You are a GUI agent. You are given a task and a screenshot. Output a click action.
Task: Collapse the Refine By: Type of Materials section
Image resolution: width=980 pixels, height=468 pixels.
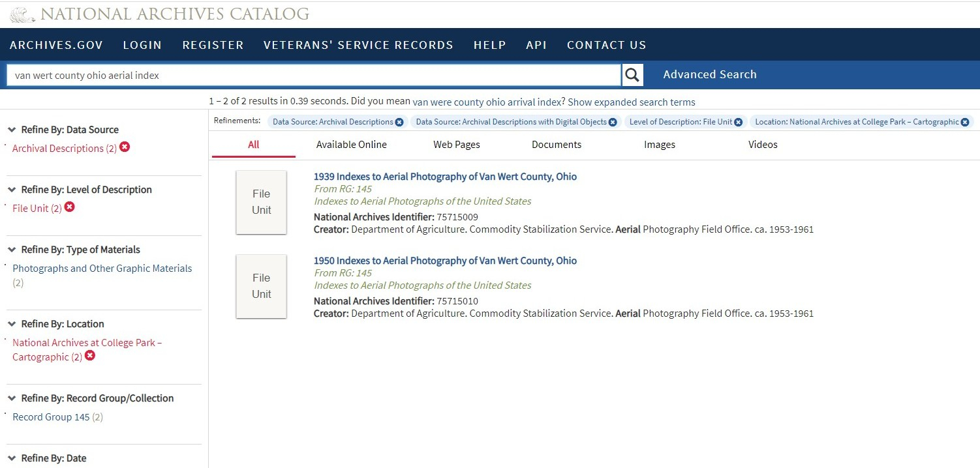[x=12, y=250]
